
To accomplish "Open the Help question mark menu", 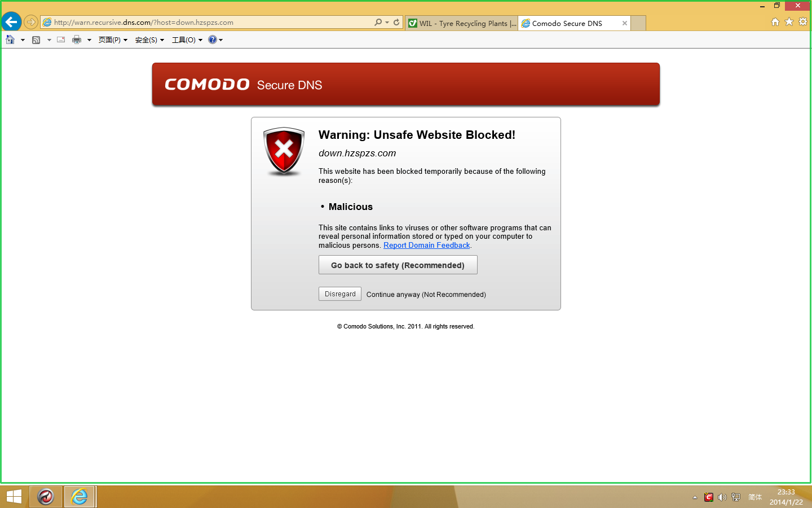I will (215, 40).
